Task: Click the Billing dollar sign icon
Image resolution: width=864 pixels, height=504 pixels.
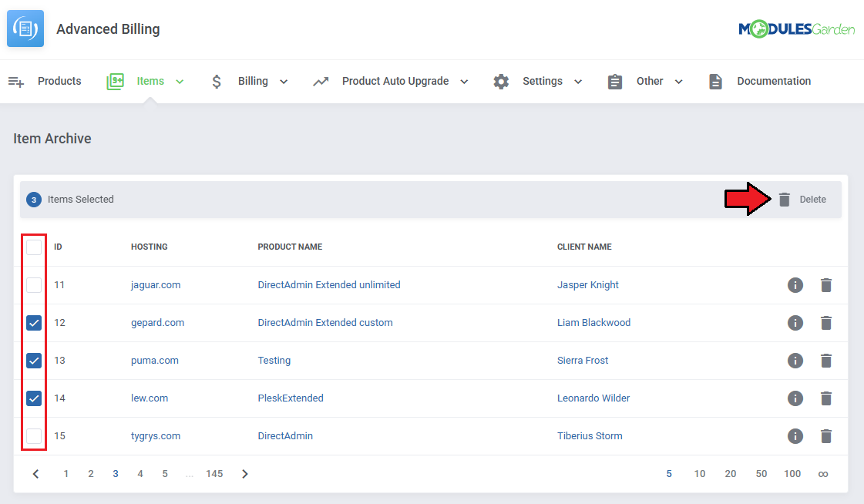Action: pyautogui.click(x=217, y=82)
